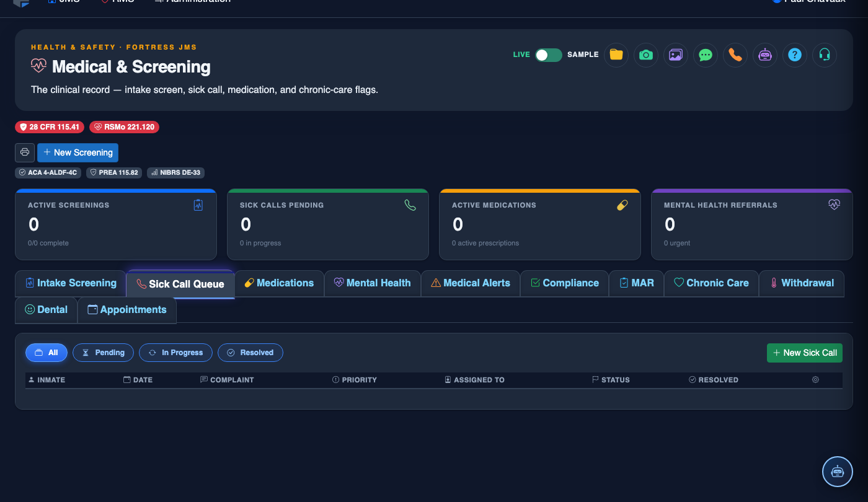The image size is (868, 502).
Task: Click the Sick Calls Pending phone icon
Action: [410, 205]
